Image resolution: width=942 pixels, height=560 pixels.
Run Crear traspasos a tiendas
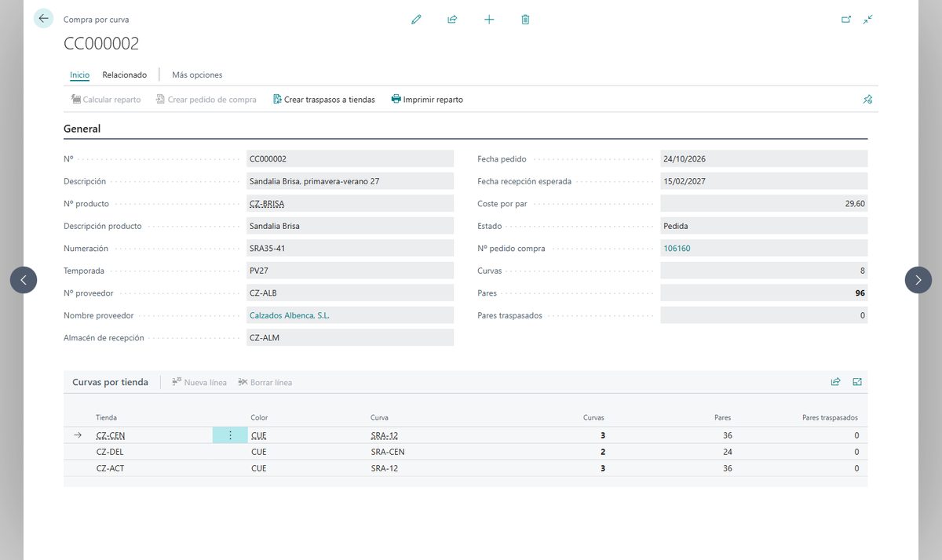tap(324, 100)
